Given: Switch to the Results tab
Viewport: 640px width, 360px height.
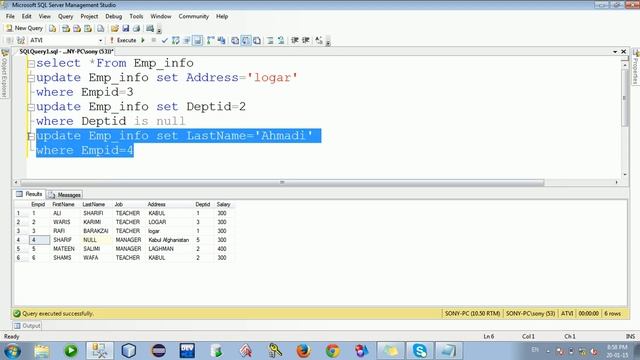Looking at the screenshot, I should [x=29, y=194].
